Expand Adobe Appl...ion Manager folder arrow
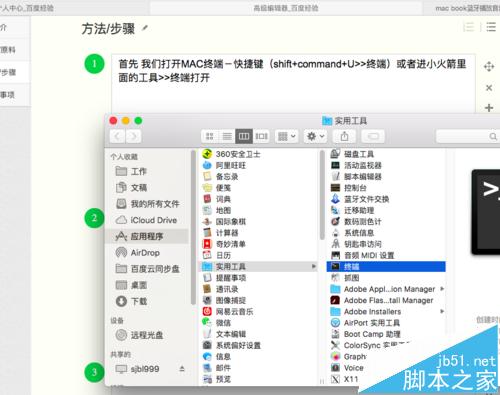 click(442, 289)
